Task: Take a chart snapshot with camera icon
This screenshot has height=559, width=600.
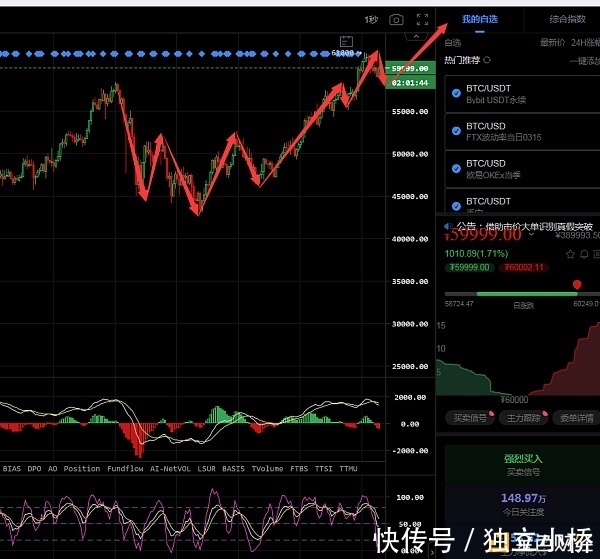Action: (396, 20)
